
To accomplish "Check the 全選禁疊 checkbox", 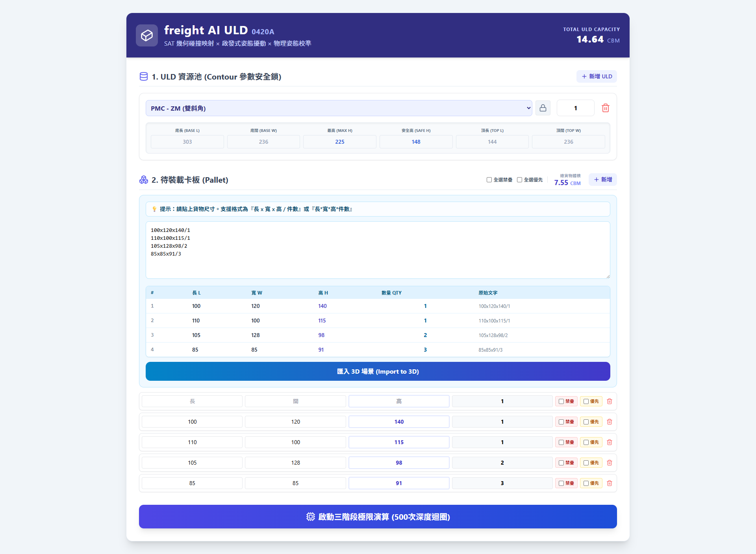I will tap(489, 180).
